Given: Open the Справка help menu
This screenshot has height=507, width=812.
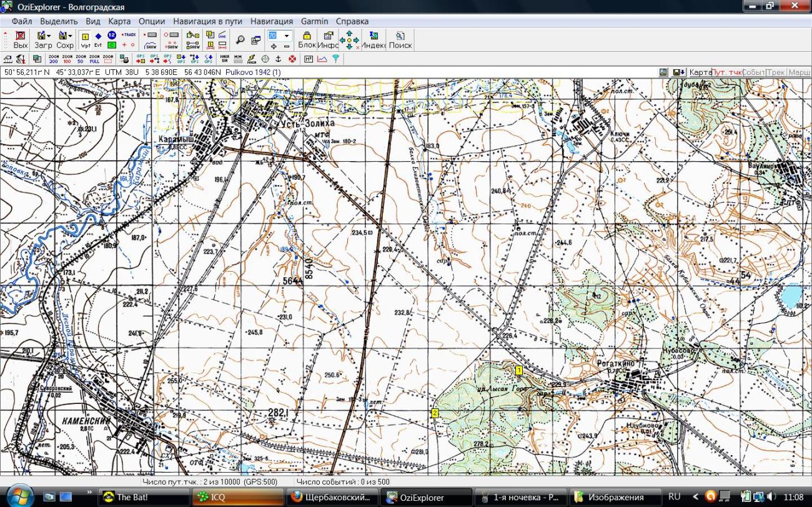Looking at the screenshot, I should 352,21.
